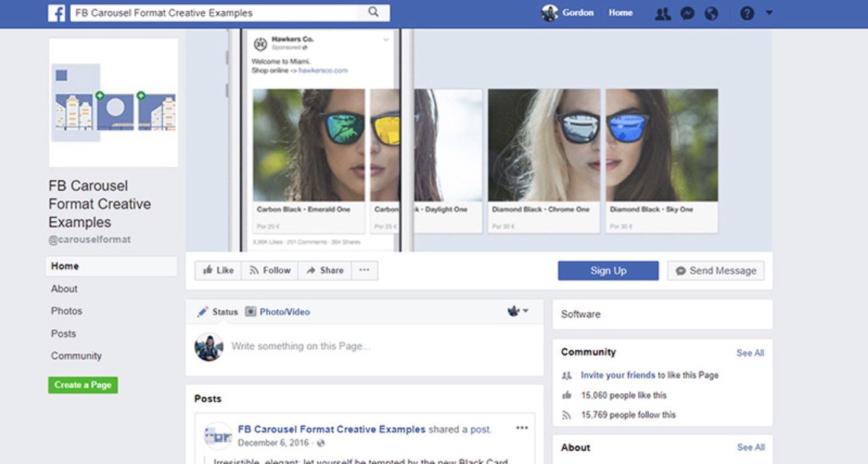This screenshot has width=868, height=464.
Task: Toggle Follow for this page
Action: [270, 270]
